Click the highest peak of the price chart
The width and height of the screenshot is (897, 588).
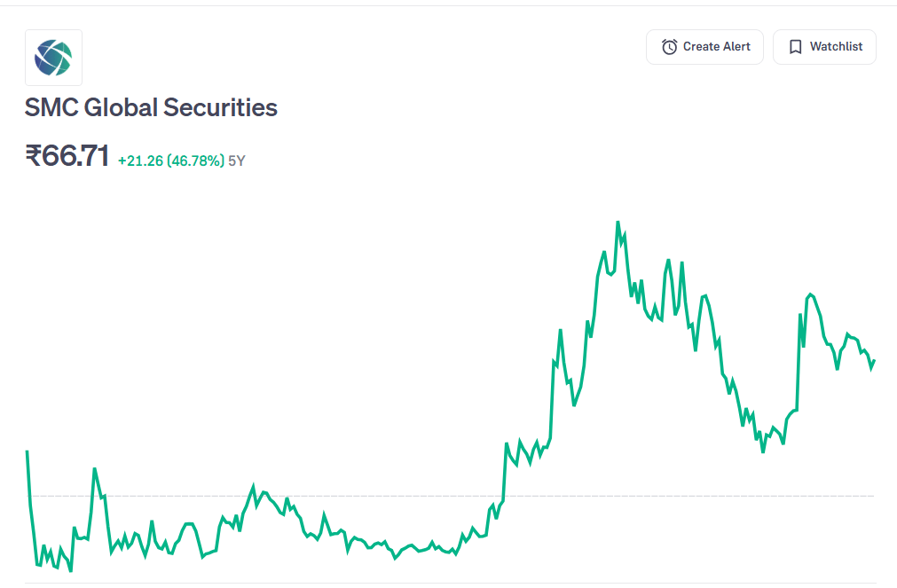point(618,223)
